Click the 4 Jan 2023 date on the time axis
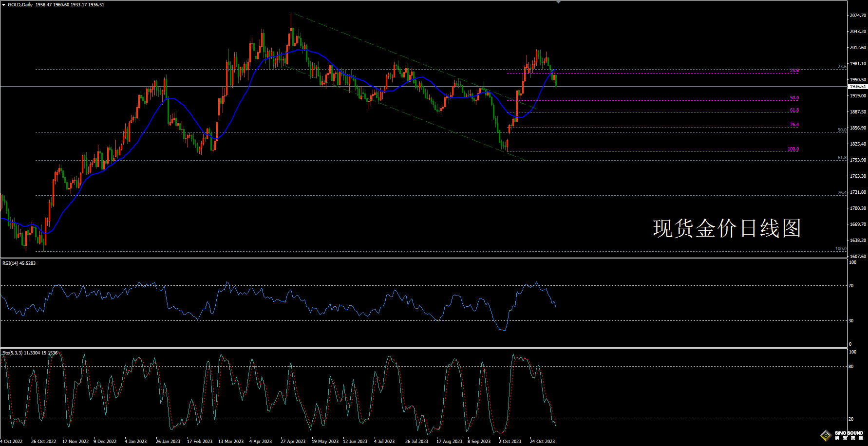868x446 pixels. coord(136,442)
